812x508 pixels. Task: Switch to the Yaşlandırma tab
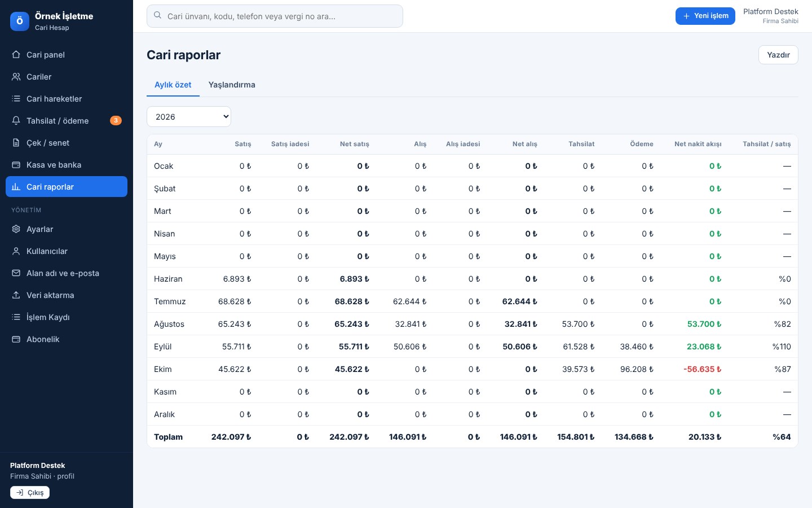pos(232,85)
